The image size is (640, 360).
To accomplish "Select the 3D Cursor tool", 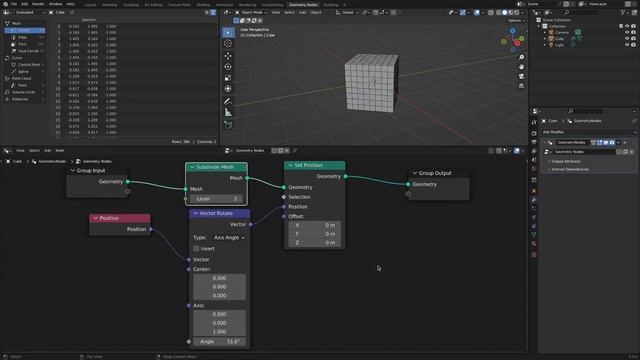I will [228, 43].
